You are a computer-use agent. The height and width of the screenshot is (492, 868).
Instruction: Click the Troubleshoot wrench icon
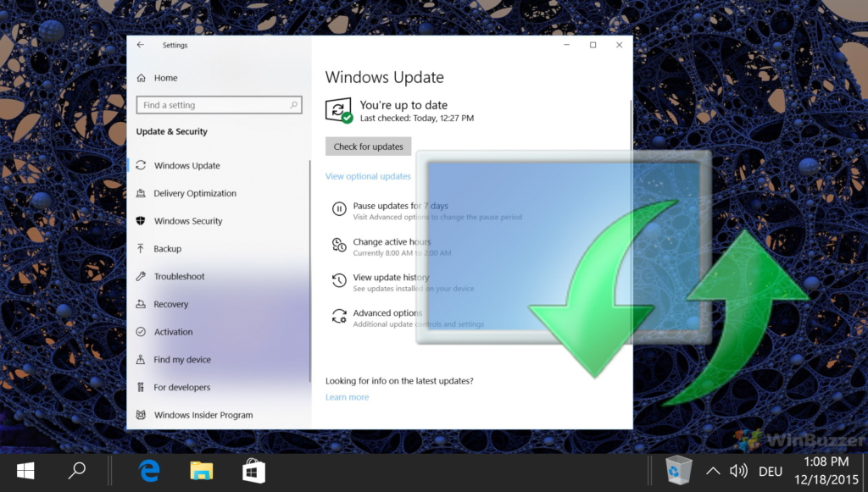[x=142, y=276]
